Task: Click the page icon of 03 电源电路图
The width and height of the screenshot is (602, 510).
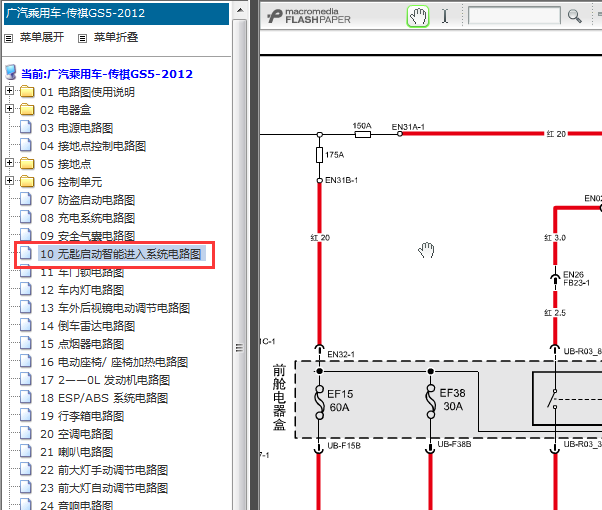Action: click(x=26, y=127)
